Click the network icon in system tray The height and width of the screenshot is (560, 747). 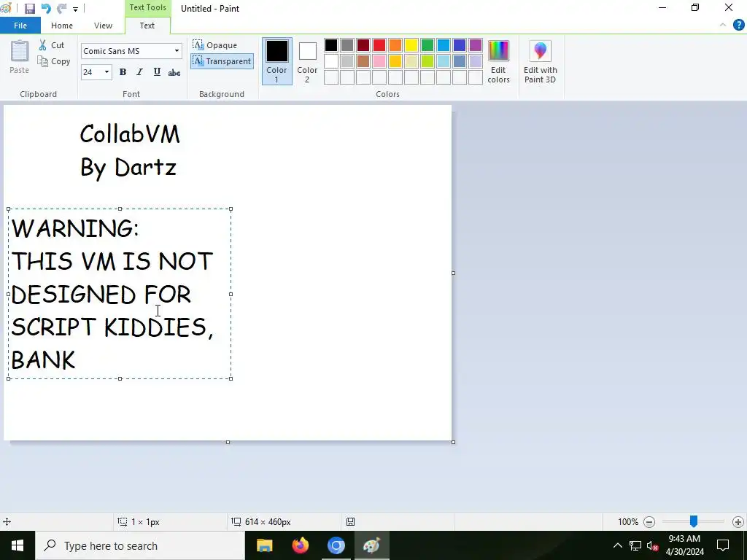[x=635, y=545]
